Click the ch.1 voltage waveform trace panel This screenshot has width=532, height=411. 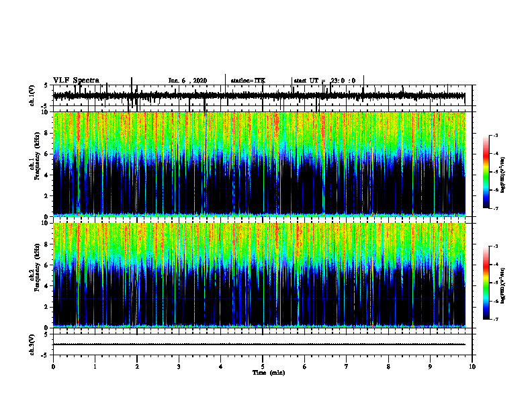click(x=263, y=95)
